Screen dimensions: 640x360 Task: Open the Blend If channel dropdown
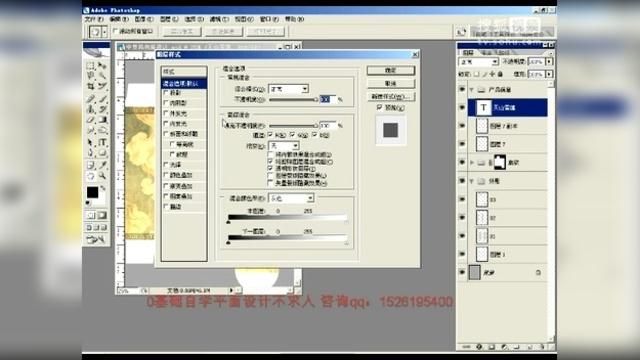[x=291, y=198]
